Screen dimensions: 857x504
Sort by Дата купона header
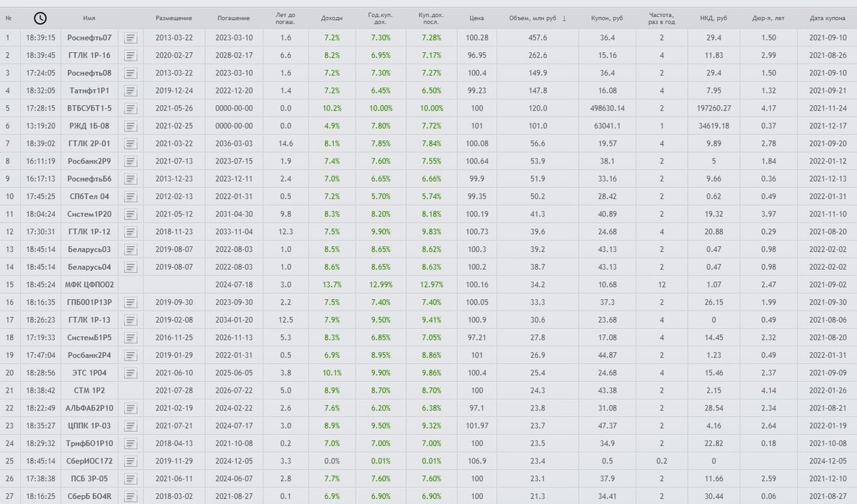(x=828, y=18)
